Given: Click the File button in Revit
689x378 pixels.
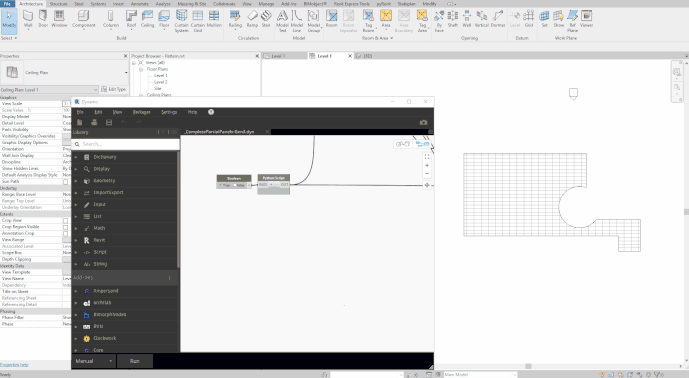Looking at the screenshot, I should (x=7, y=4).
